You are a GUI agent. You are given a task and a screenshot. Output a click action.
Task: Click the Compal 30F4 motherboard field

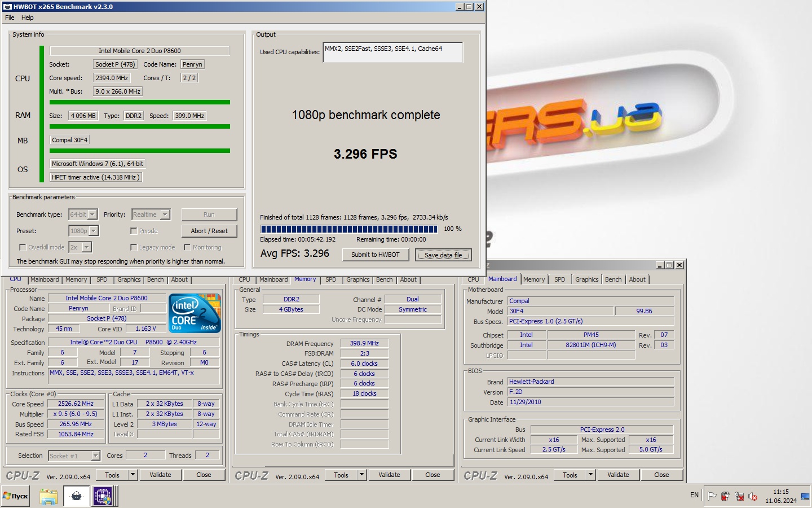[70, 140]
